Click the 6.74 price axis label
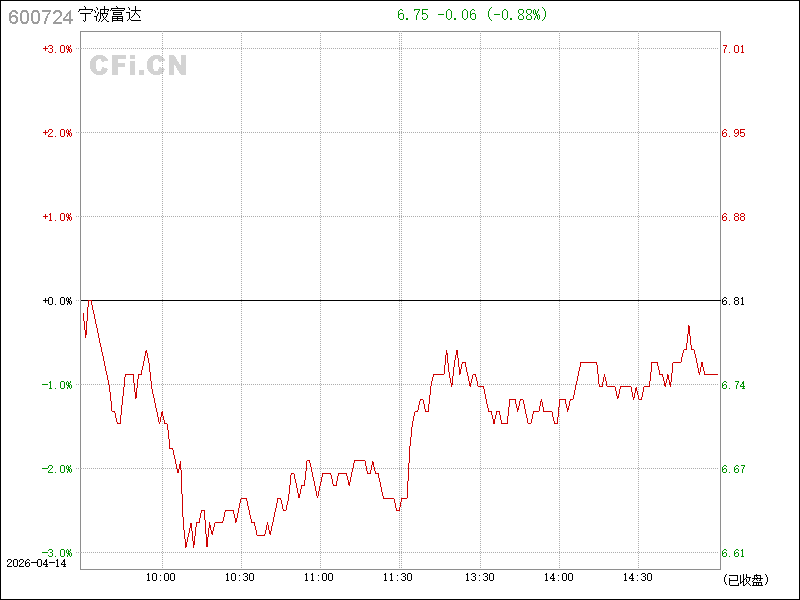This screenshot has width=800, height=600. 734,385
